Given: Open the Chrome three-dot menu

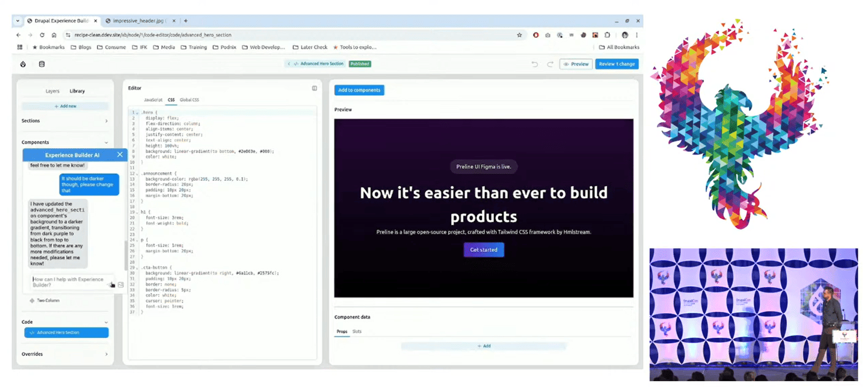Looking at the screenshot, I should pyautogui.click(x=636, y=35).
